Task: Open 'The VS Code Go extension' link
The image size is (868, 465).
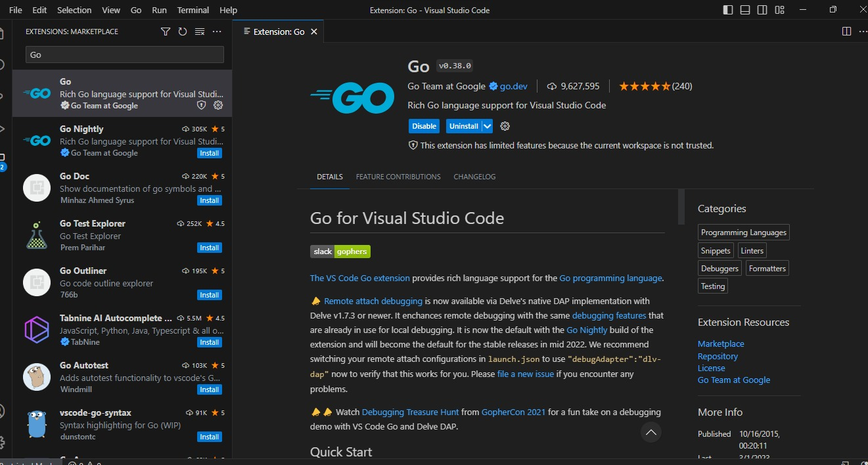Action: (x=360, y=278)
